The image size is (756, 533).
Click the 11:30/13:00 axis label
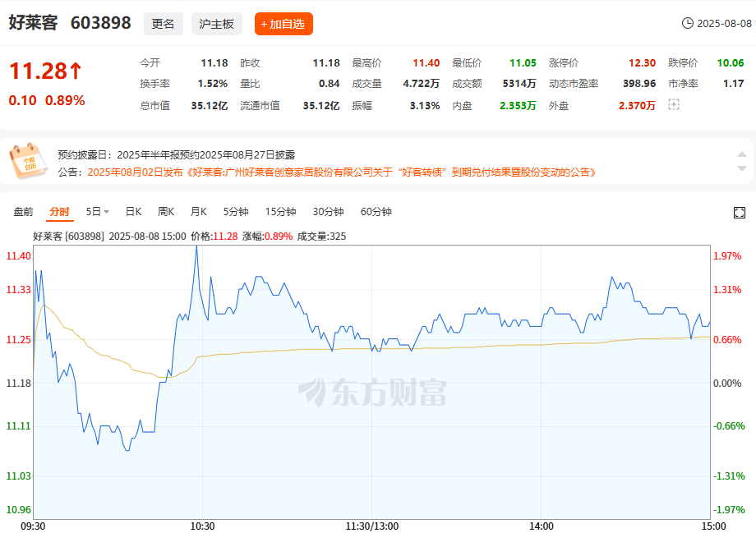[371, 526]
